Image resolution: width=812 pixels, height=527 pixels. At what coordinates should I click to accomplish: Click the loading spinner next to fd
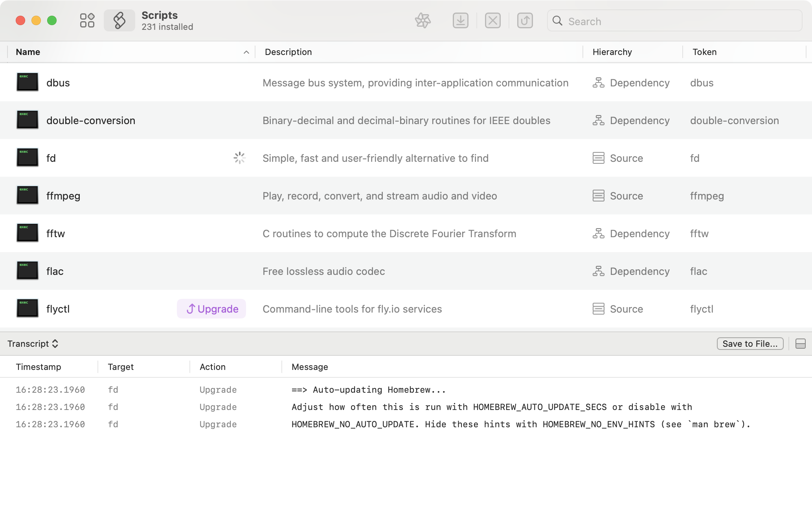click(239, 158)
